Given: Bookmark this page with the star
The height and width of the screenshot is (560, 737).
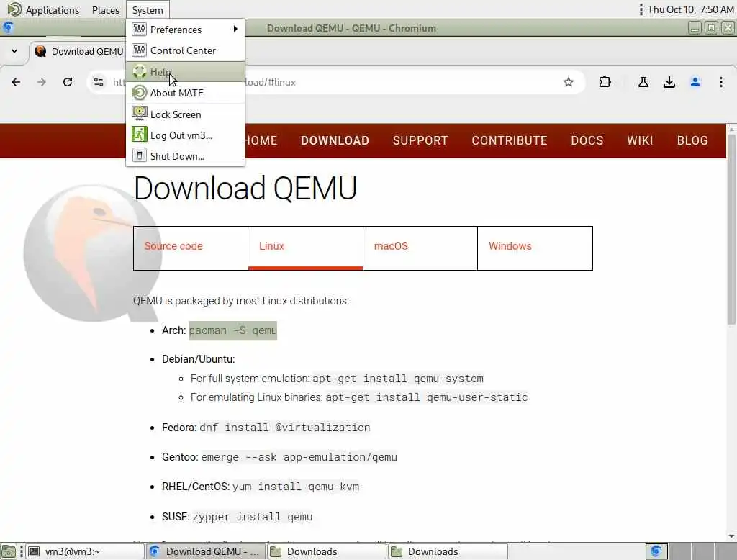Looking at the screenshot, I should pos(569,82).
